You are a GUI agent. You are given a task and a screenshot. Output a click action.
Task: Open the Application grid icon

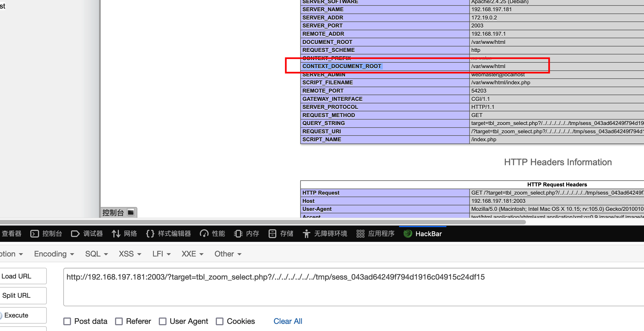tap(360, 234)
